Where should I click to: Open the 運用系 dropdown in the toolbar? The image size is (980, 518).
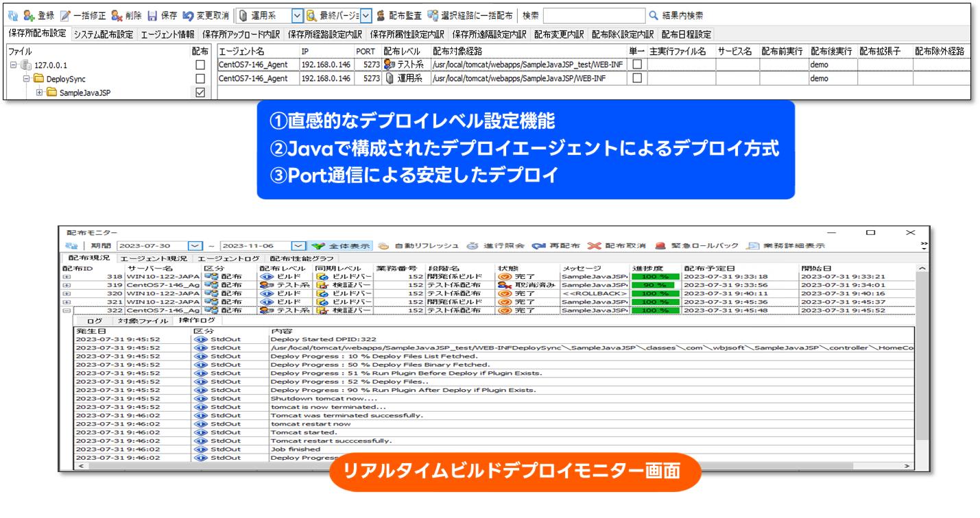[296, 15]
